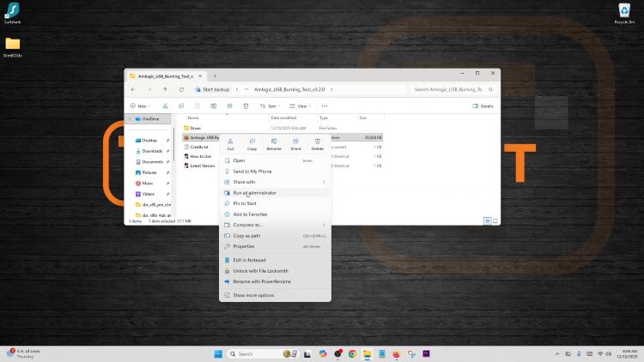Open Desktop in the navigation pane
Screen dimensions: 644x362
[x=150, y=141]
